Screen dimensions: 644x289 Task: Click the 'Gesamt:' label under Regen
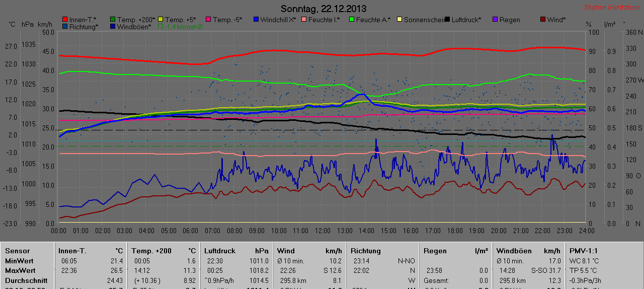(x=435, y=280)
